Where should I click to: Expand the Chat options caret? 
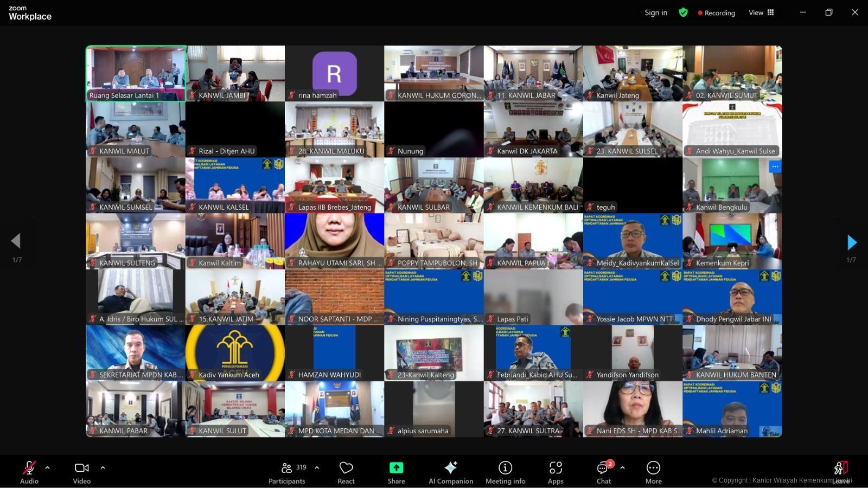tap(622, 467)
